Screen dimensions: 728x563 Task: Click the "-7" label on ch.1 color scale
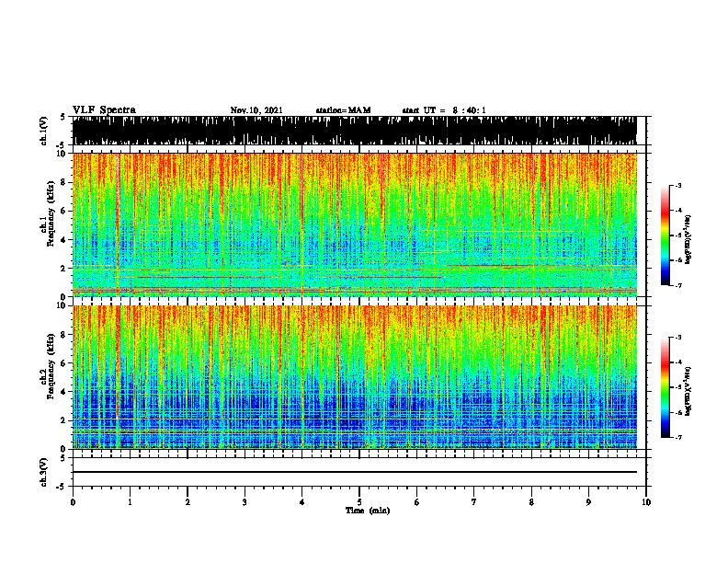678,285
